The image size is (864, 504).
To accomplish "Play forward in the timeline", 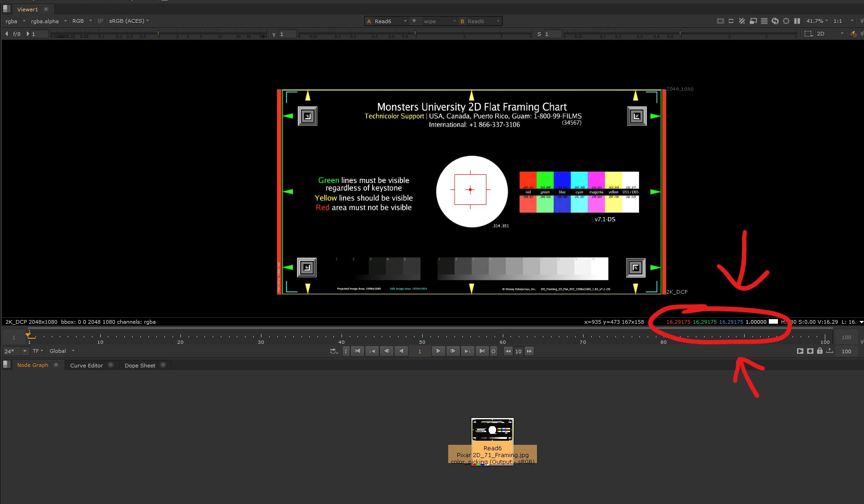I will [438, 351].
